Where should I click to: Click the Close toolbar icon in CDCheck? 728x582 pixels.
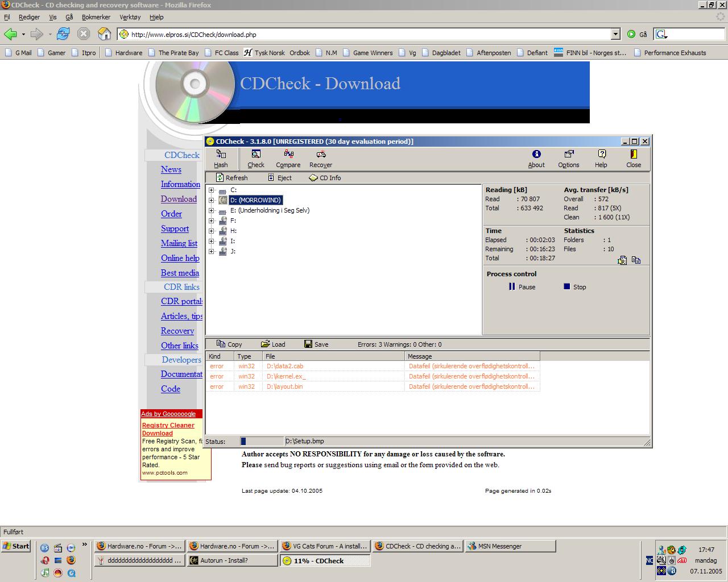634,159
